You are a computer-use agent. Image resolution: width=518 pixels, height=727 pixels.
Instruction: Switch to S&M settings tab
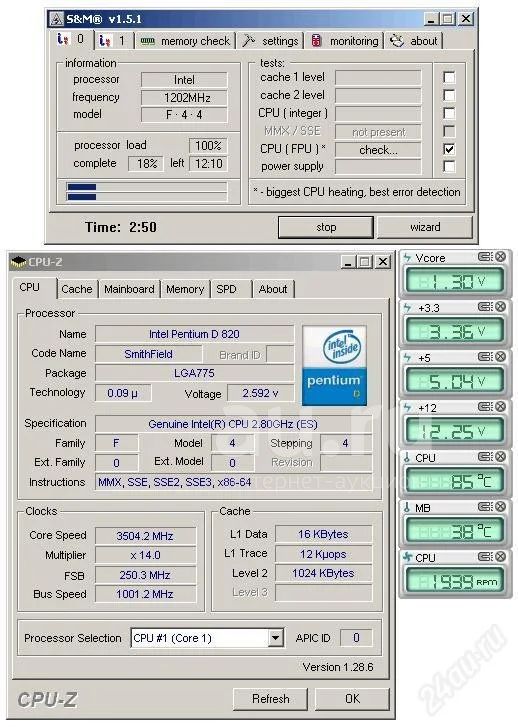click(270, 41)
